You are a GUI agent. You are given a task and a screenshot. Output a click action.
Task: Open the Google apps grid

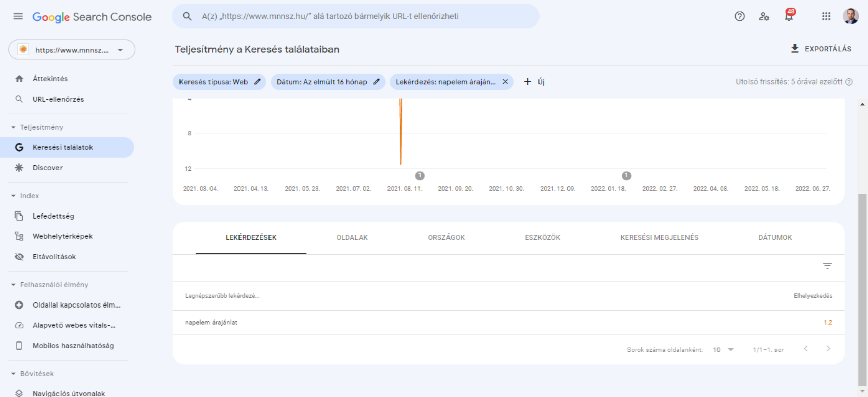coord(826,16)
